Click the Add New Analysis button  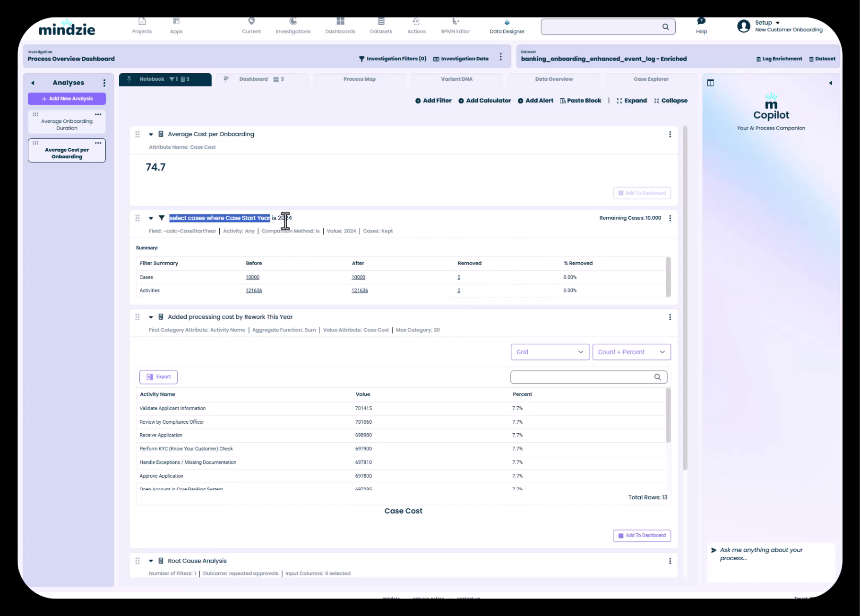(67, 99)
